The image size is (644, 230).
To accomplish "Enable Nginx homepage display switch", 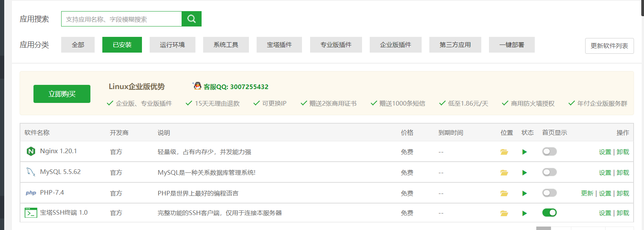I will pyautogui.click(x=549, y=152).
